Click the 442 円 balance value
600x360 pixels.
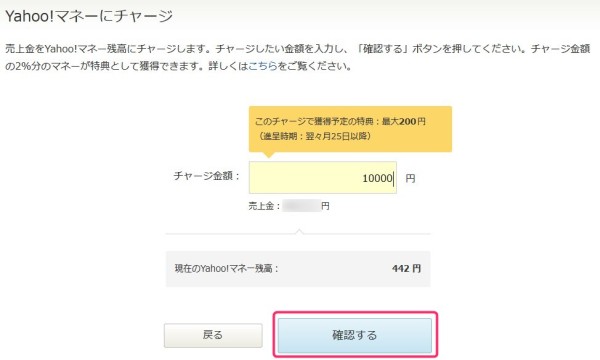click(x=406, y=269)
